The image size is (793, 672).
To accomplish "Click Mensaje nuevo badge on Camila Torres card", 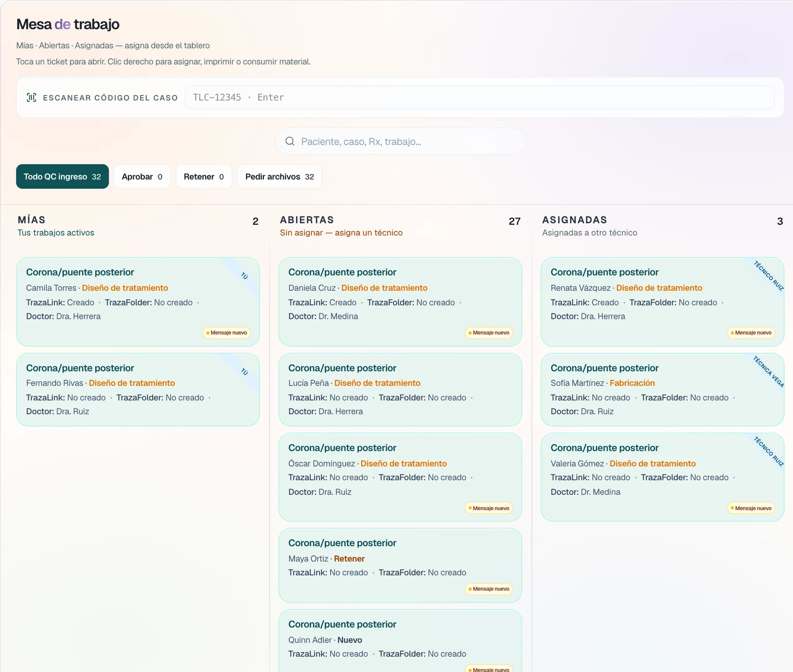I will point(226,332).
